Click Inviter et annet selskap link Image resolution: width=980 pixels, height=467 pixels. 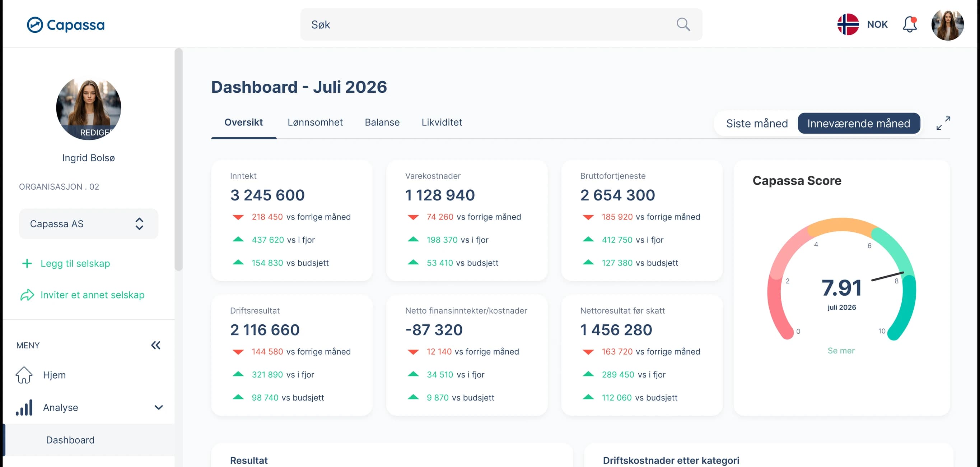[93, 295]
